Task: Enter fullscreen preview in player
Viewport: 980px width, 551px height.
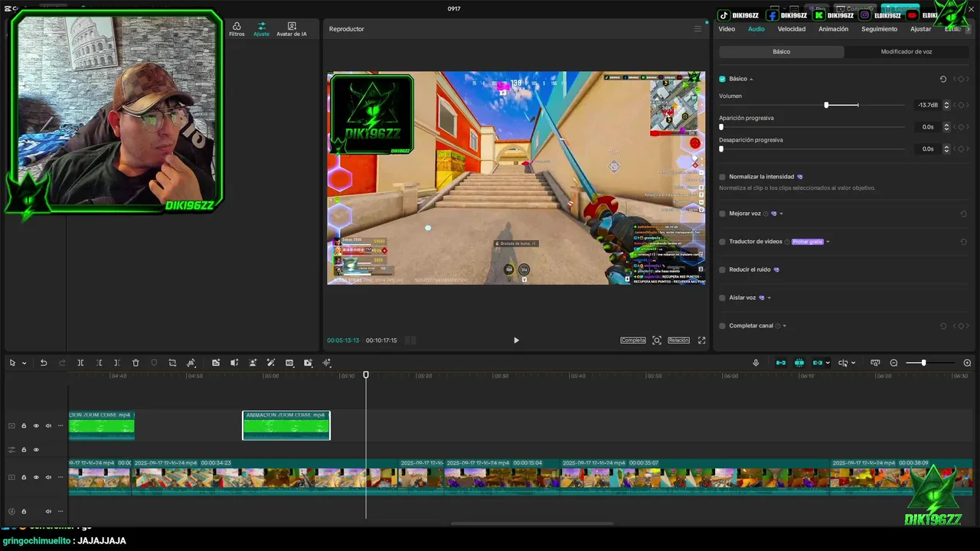Action: click(701, 341)
